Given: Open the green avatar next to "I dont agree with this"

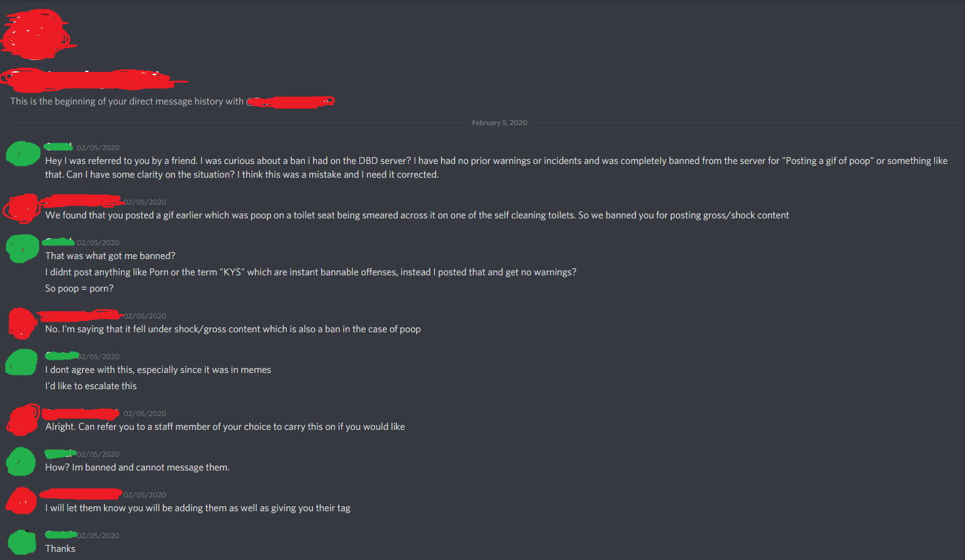Looking at the screenshot, I should click(x=22, y=362).
